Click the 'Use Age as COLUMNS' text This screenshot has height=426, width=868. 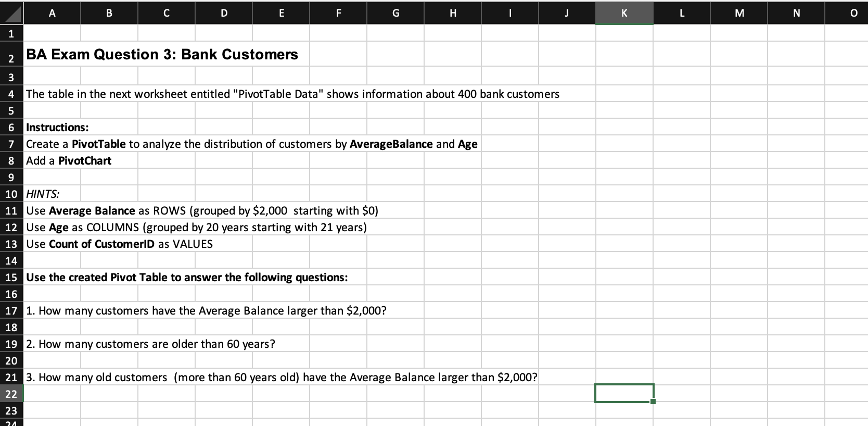(x=196, y=228)
